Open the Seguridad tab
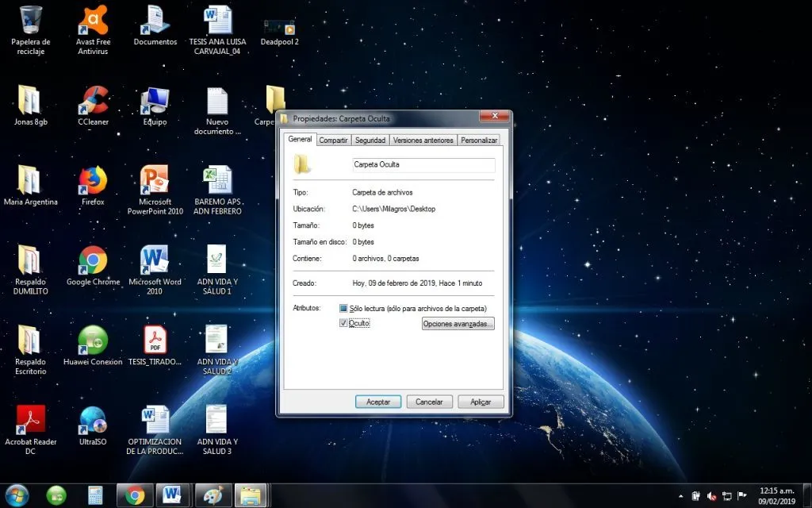 click(x=370, y=140)
